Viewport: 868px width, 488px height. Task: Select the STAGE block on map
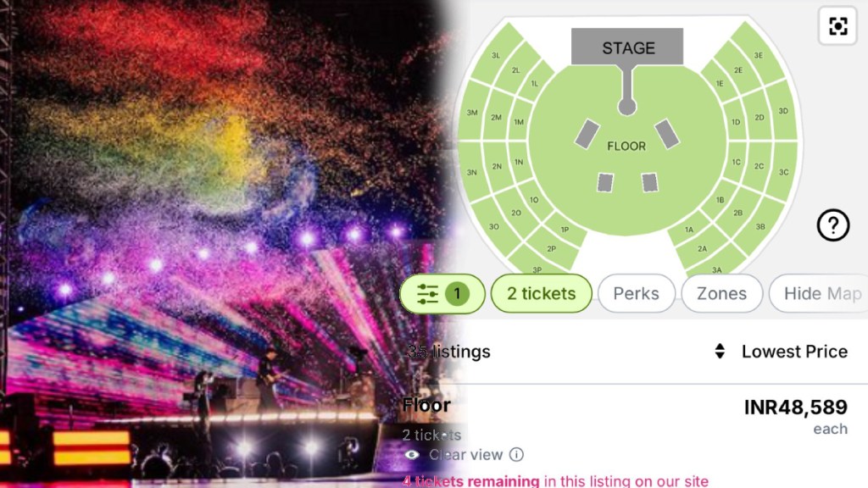pos(627,47)
